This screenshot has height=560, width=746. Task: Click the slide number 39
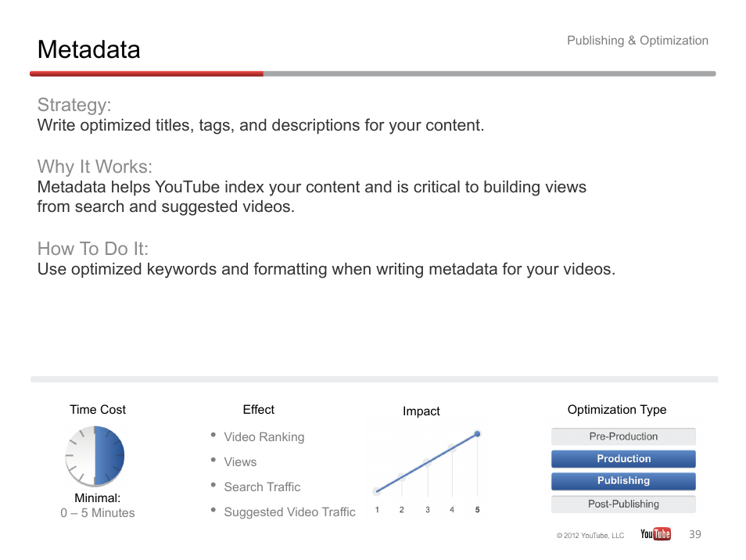(695, 534)
